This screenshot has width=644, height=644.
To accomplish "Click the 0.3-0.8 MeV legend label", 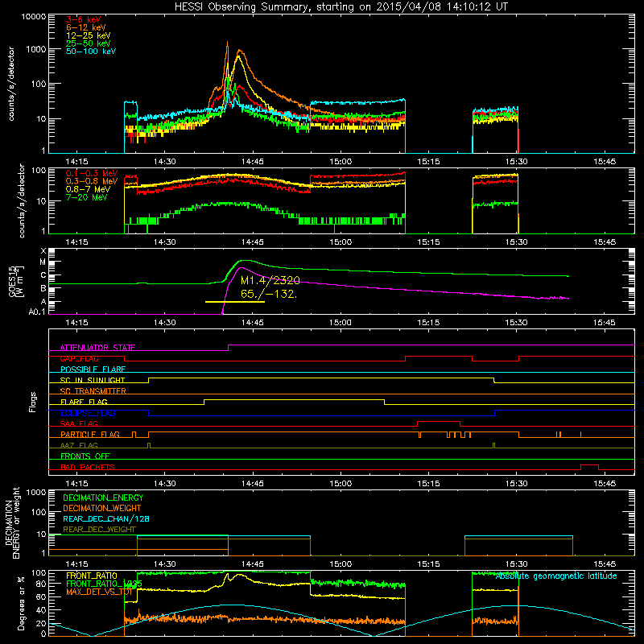I will click(92, 181).
